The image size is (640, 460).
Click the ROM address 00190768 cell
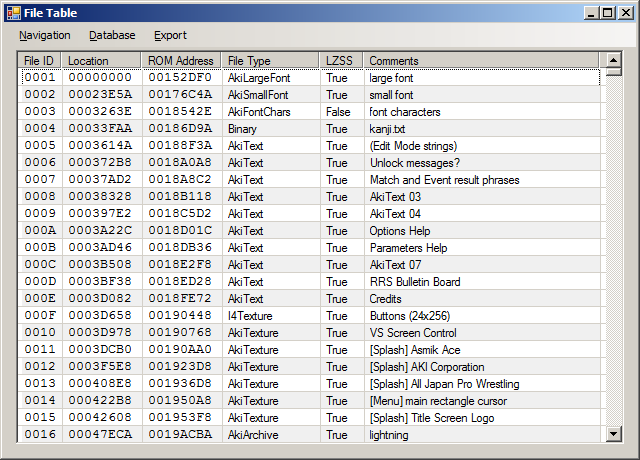pos(180,333)
